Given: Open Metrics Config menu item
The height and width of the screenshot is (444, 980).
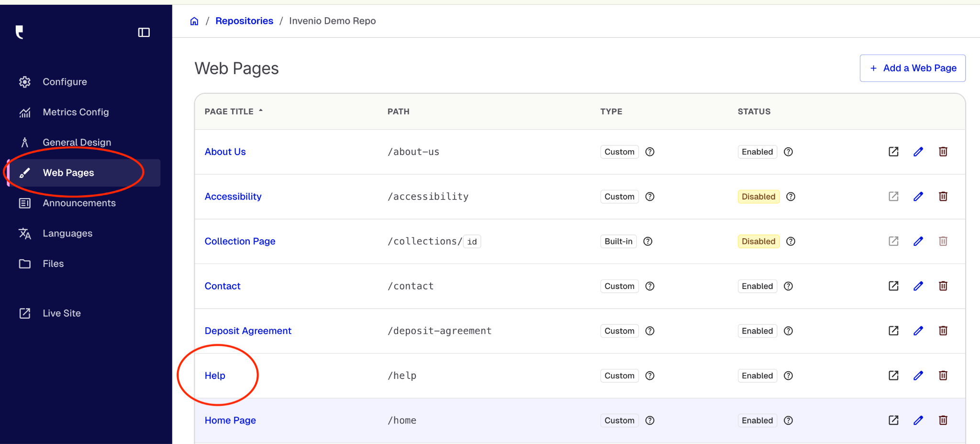Looking at the screenshot, I should 76,112.
